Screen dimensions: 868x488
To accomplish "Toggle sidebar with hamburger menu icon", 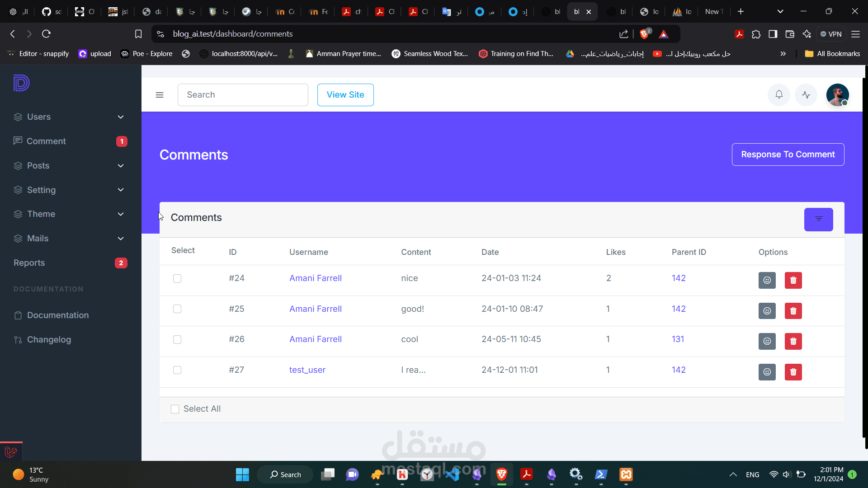I will [x=159, y=95].
